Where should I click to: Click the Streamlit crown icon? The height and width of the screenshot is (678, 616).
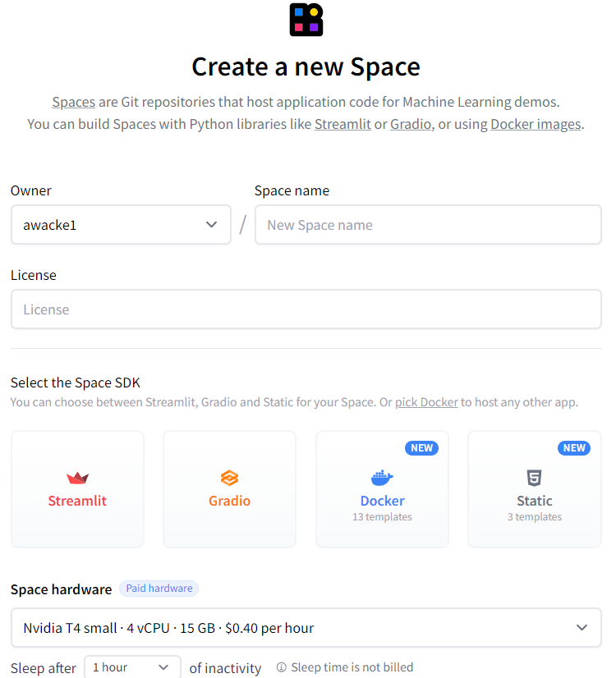77,478
